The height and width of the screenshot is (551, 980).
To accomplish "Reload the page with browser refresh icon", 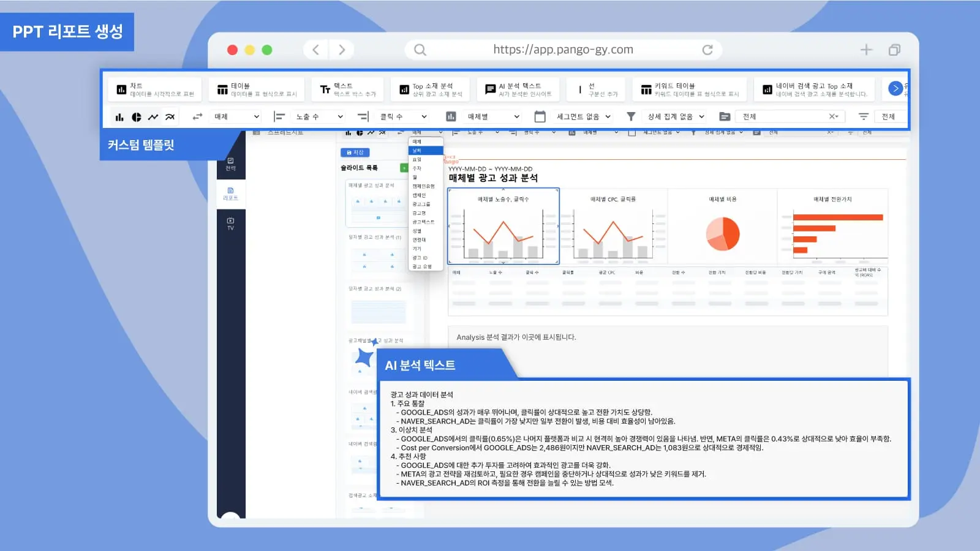I will 707,50.
